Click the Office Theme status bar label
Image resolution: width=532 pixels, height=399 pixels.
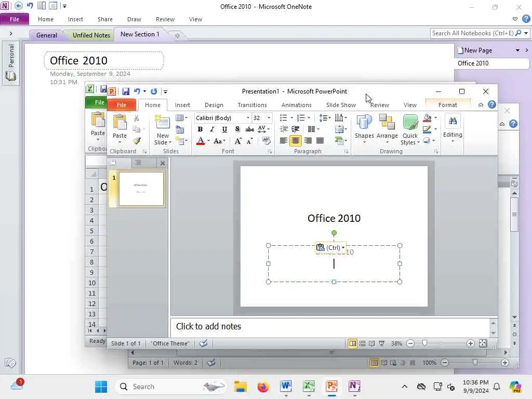coord(170,343)
